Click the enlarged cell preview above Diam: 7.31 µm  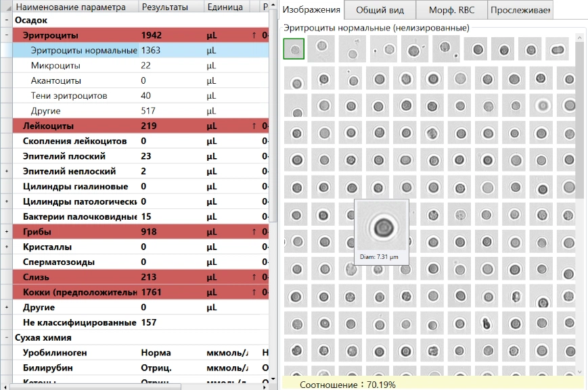coord(382,226)
